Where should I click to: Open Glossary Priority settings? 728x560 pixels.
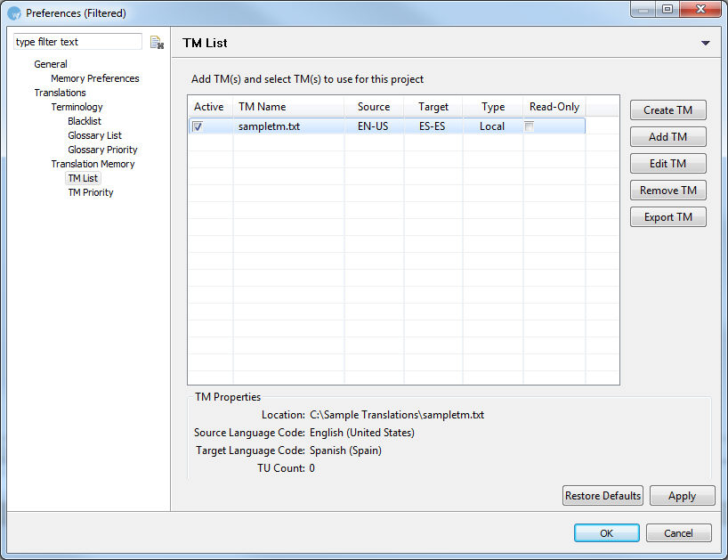102,150
